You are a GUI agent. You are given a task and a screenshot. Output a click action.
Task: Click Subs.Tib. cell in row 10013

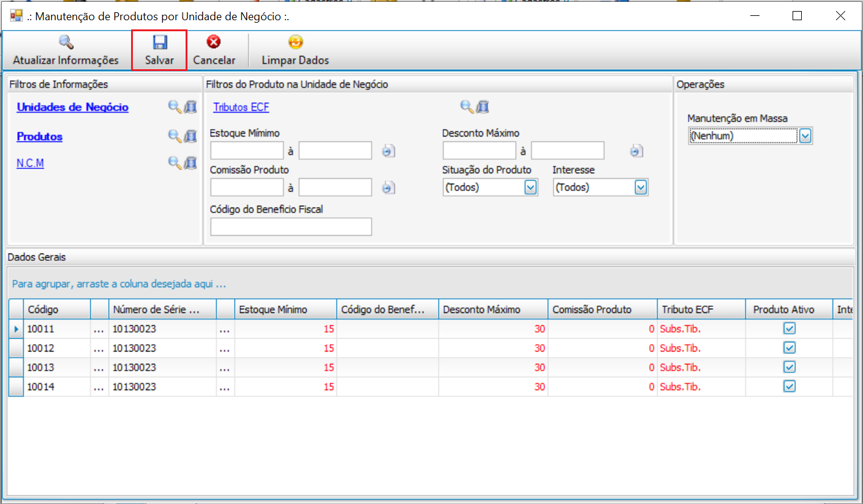point(701,367)
